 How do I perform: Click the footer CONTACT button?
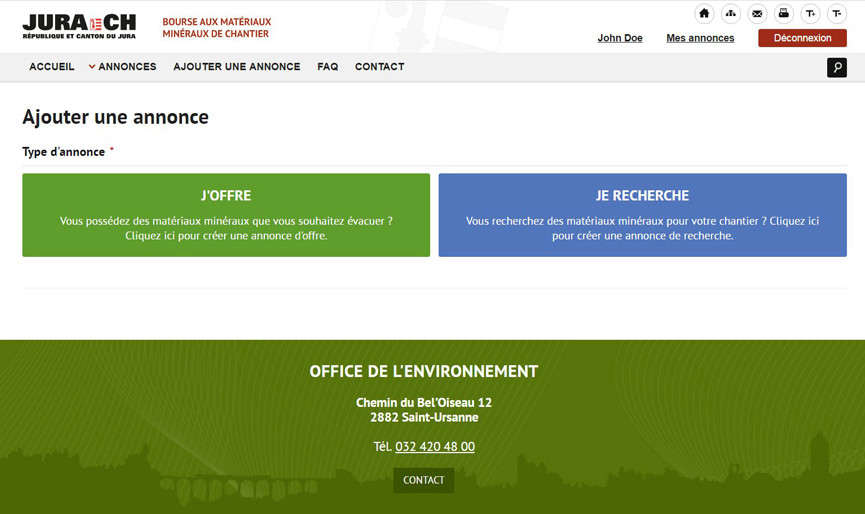pyautogui.click(x=424, y=480)
